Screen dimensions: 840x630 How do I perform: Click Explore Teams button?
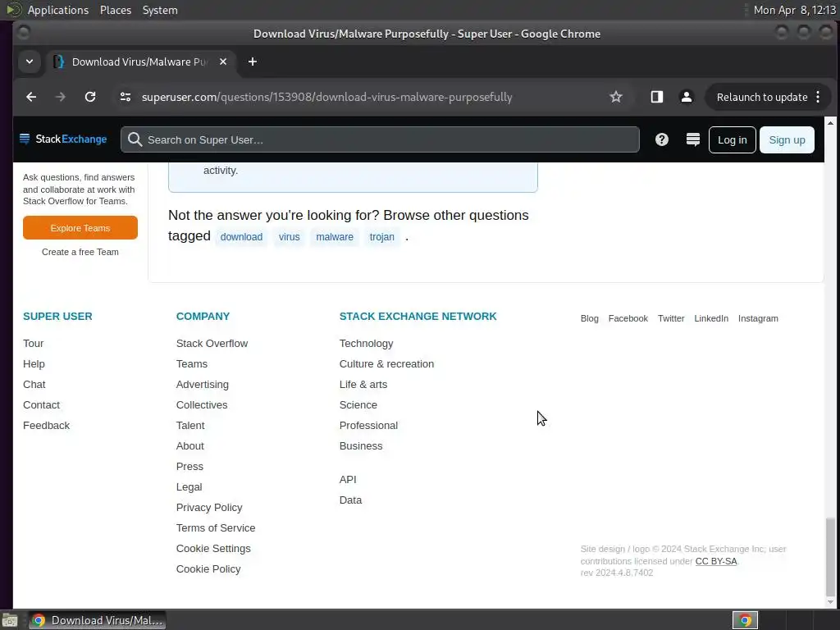point(80,228)
